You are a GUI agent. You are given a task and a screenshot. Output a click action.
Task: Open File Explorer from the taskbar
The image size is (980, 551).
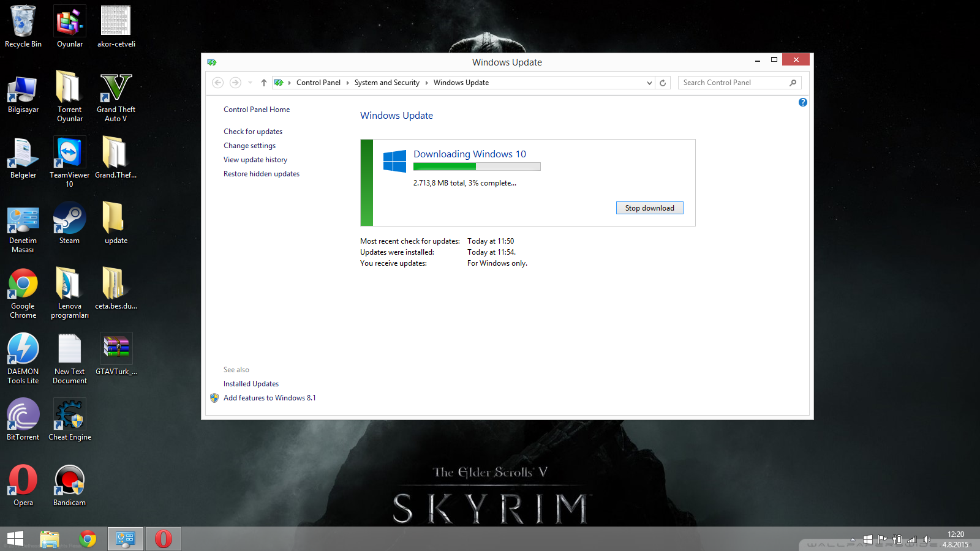[50, 539]
